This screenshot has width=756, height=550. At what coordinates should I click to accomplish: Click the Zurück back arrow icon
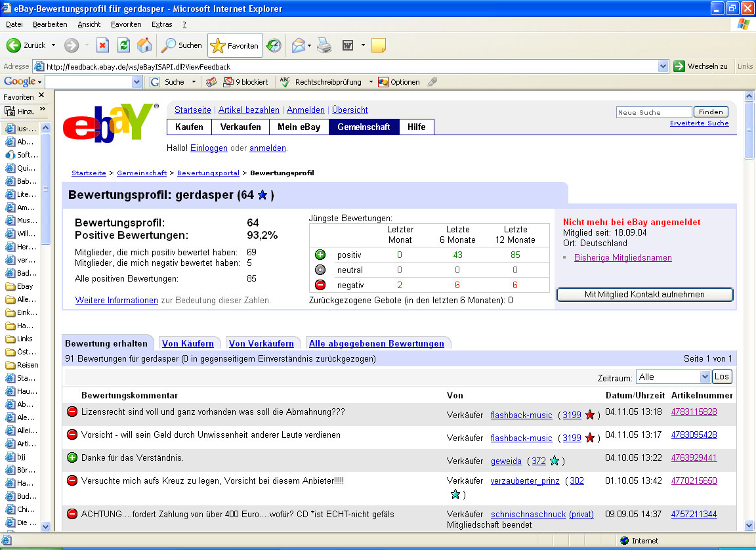tap(14, 45)
